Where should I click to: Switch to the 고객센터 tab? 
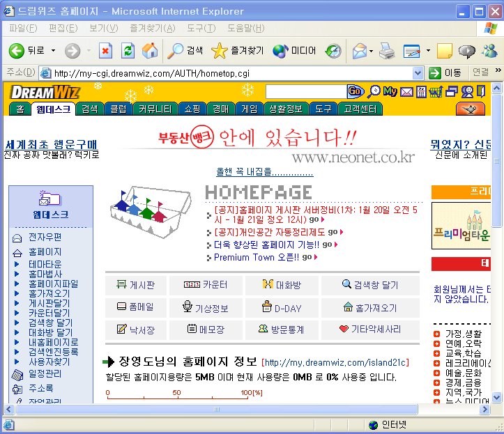click(360, 109)
